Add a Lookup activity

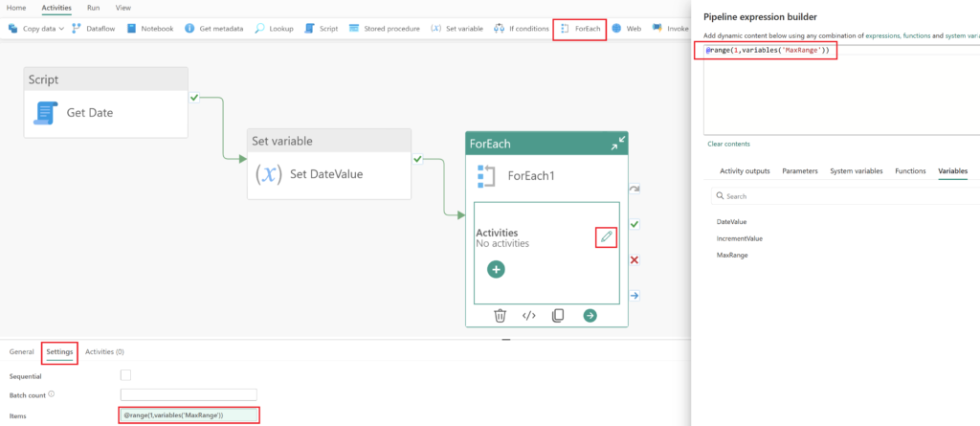click(x=274, y=29)
